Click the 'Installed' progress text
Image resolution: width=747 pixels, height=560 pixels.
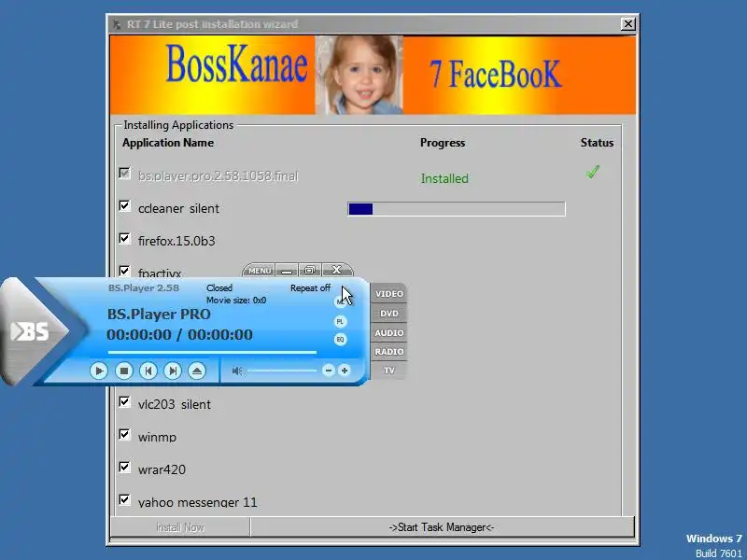[444, 178]
